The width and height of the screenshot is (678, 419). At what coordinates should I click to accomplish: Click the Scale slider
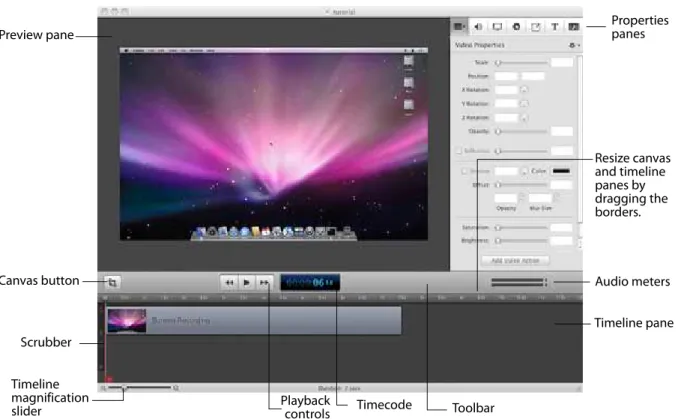pyautogui.click(x=522, y=63)
